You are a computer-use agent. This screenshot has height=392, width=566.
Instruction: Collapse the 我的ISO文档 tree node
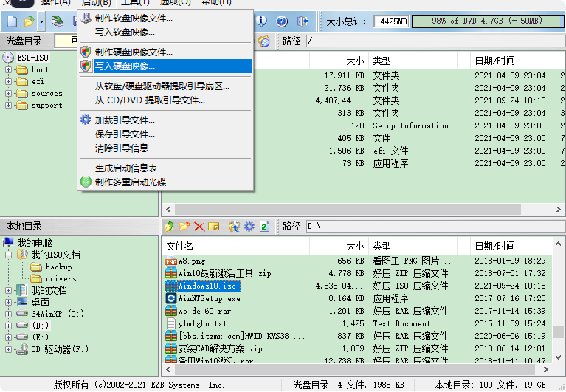coord(9,255)
